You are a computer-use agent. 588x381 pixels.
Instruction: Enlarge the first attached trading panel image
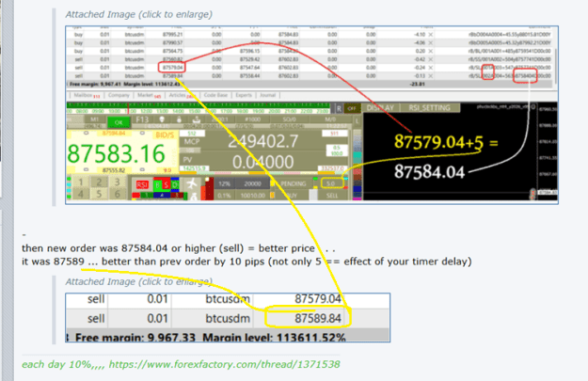(x=311, y=115)
